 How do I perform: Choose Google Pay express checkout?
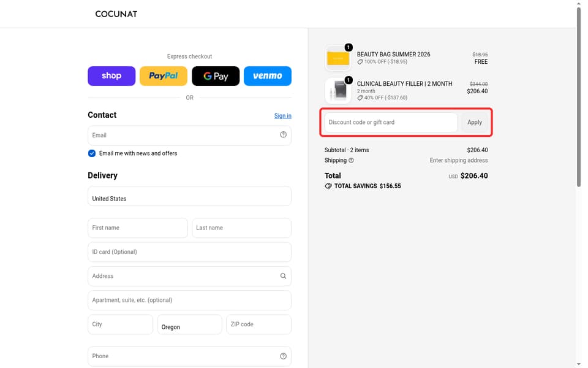[216, 76]
